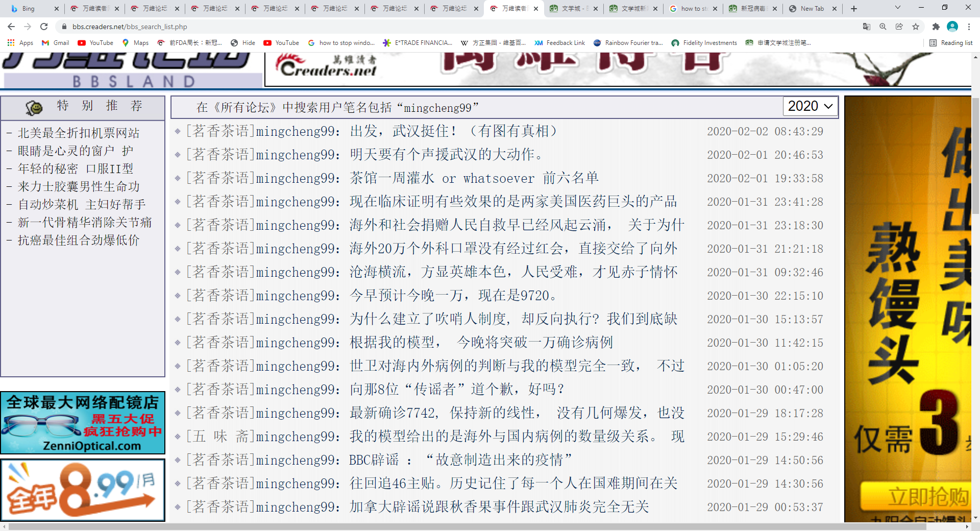Open the Reading list panel
The image size is (980, 531).
pyautogui.click(x=951, y=43)
